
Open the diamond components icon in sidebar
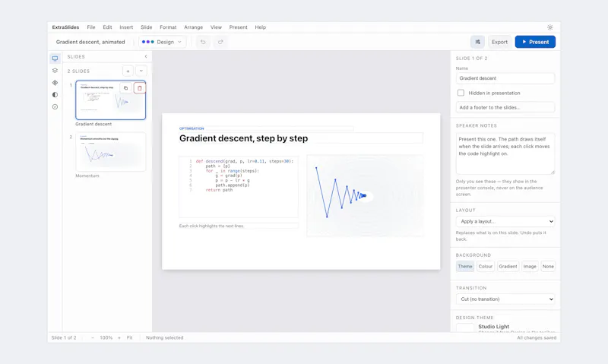coord(55,83)
